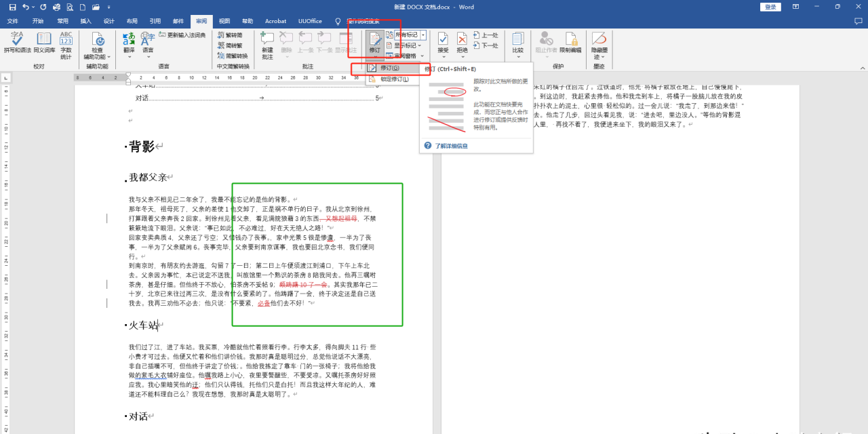868x434 pixels.
Task: Click the lightbulb tell-me search icon
Action: coord(338,21)
